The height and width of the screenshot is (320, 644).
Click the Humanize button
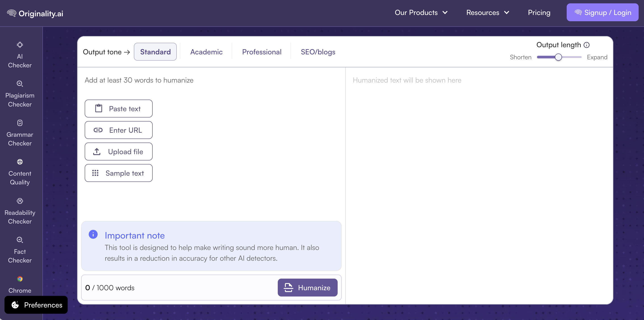(307, 288)
